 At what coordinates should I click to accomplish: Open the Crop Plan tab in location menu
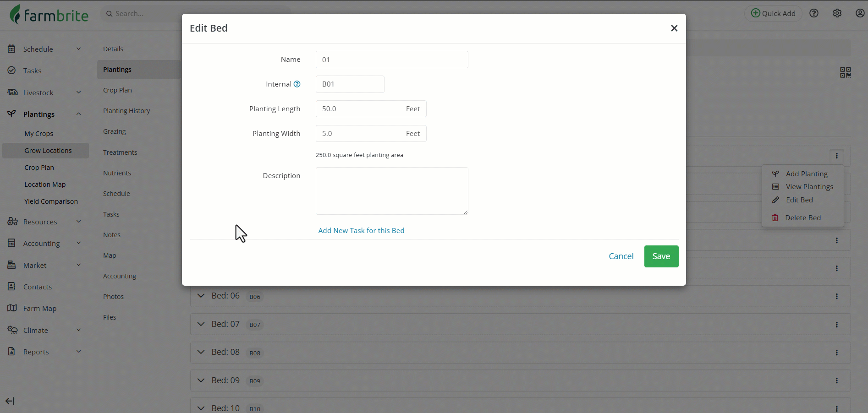[x=117, y=90]
